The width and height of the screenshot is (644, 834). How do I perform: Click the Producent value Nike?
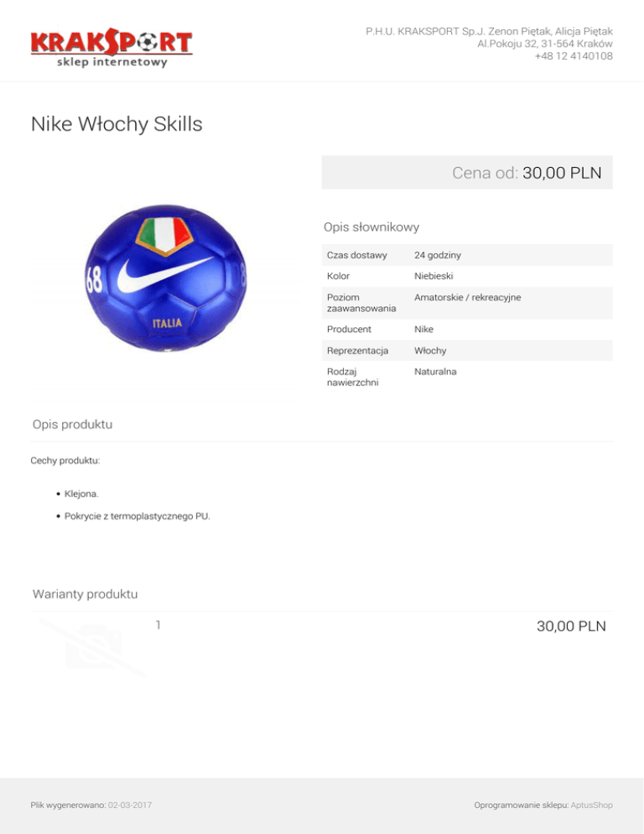423,329
